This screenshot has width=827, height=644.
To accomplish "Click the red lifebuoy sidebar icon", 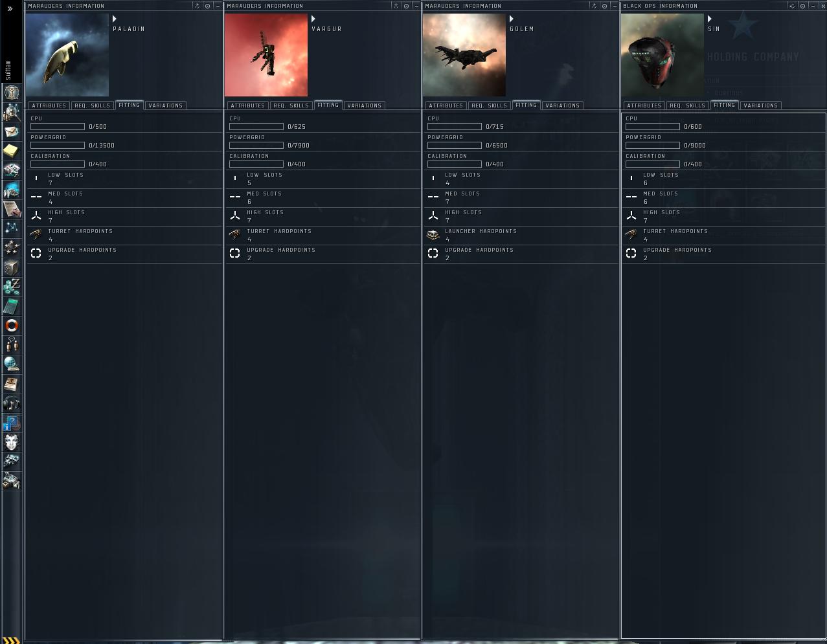I will (12, 326).
